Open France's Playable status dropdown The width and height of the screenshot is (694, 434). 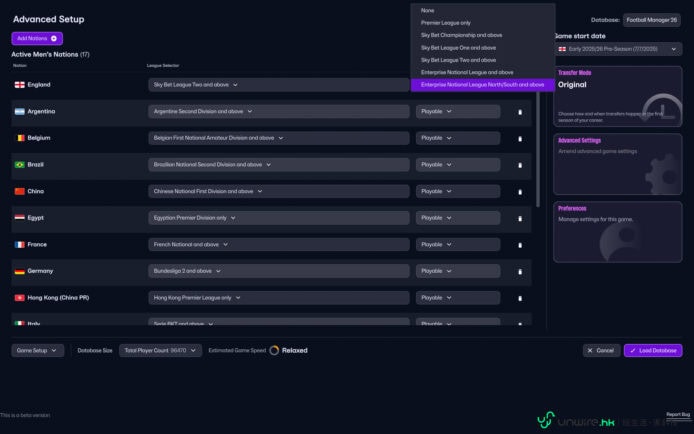click(x=458, y=244)
